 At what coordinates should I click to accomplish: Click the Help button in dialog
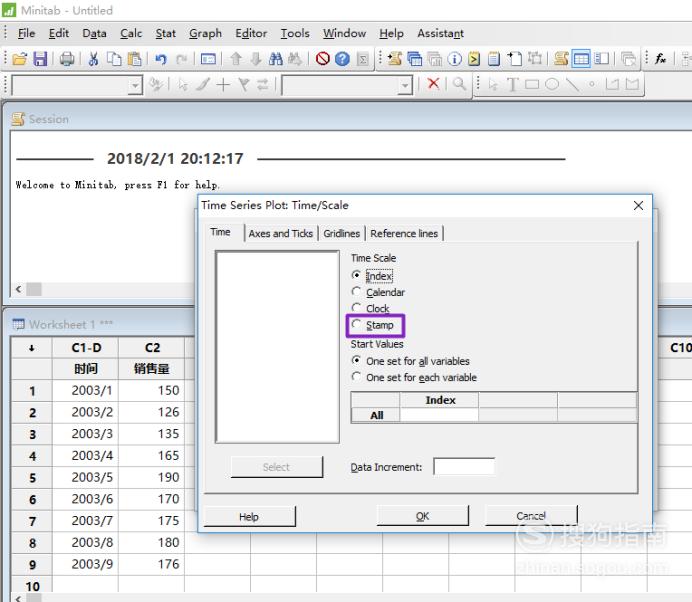point(249,517)
